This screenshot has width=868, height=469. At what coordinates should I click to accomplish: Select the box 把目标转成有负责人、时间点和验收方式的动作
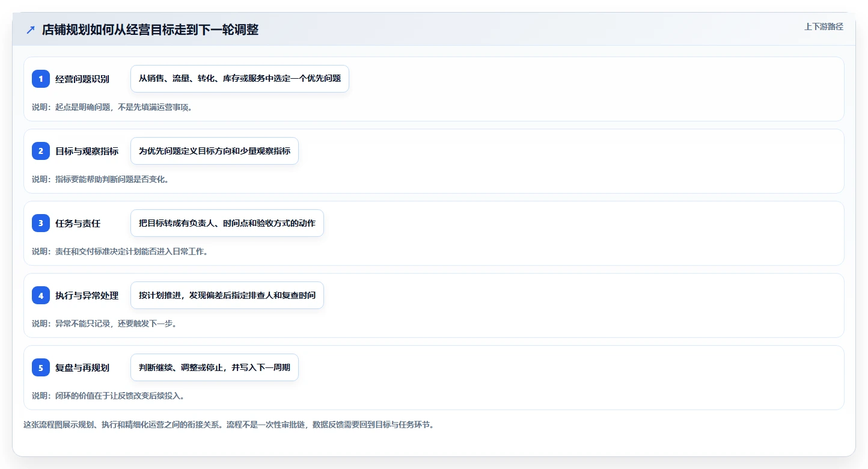tap(227, 223)
